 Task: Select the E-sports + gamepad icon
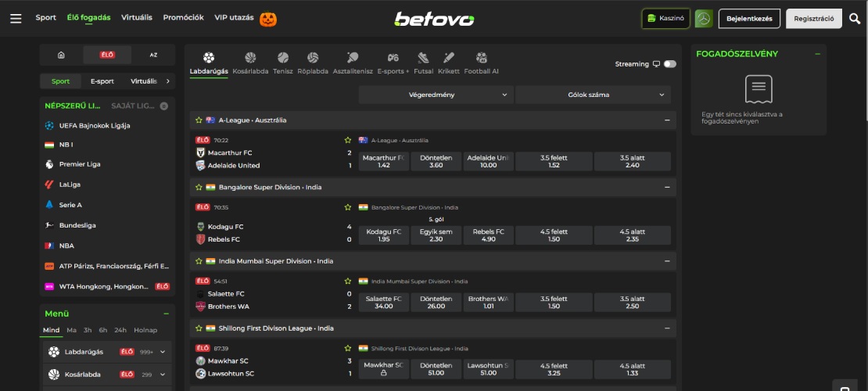pos(393,58)
